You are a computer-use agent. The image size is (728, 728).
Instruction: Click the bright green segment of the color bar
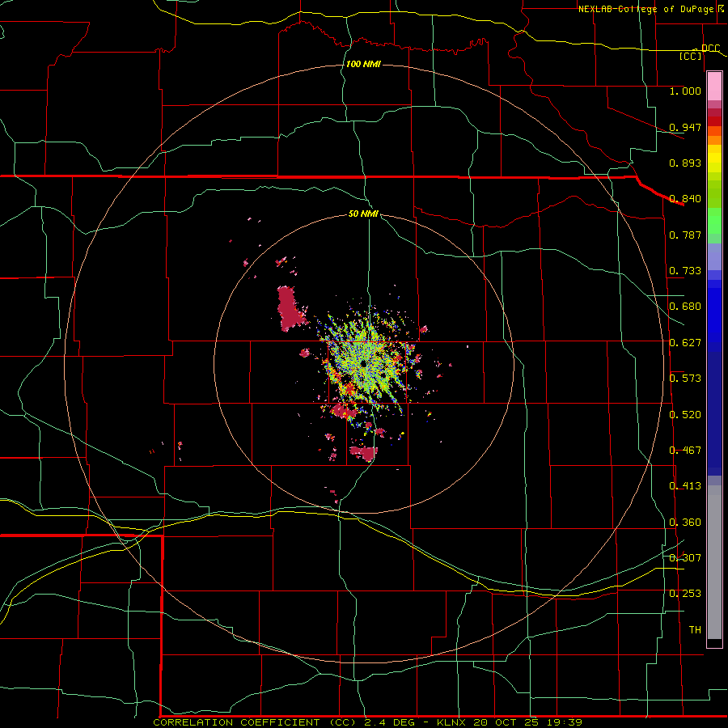coord(714,221)
